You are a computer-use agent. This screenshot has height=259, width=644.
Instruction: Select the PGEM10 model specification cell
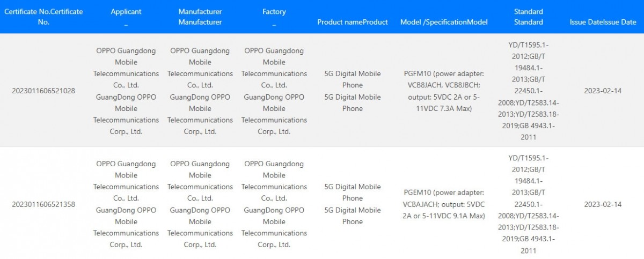(x=444, y=204)
